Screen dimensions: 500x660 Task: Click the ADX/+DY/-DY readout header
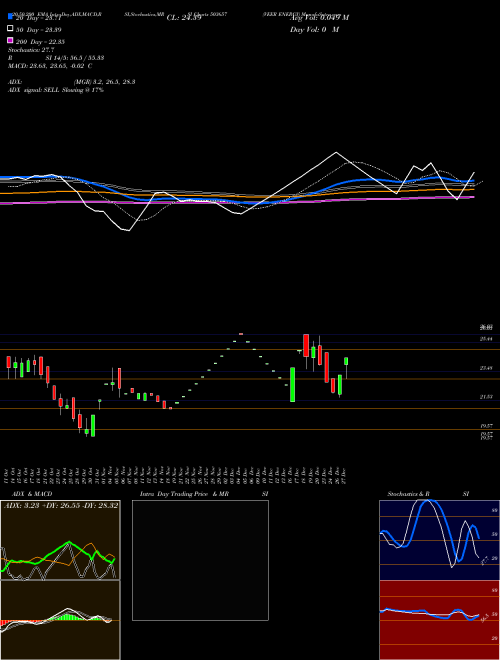pyautogui.click(x=61, y=505)
